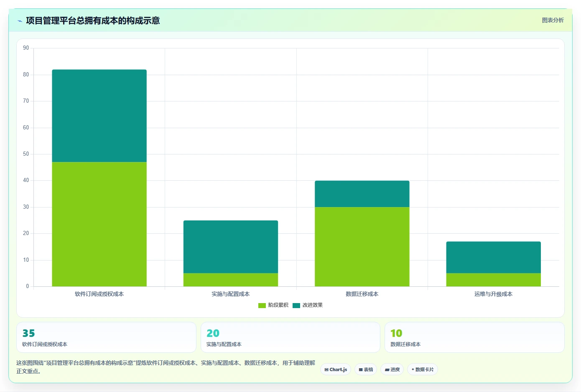581x392 pixels.
Task: Click the 软件订阅或授权成本 x-axis label
Action: [99, 294]
